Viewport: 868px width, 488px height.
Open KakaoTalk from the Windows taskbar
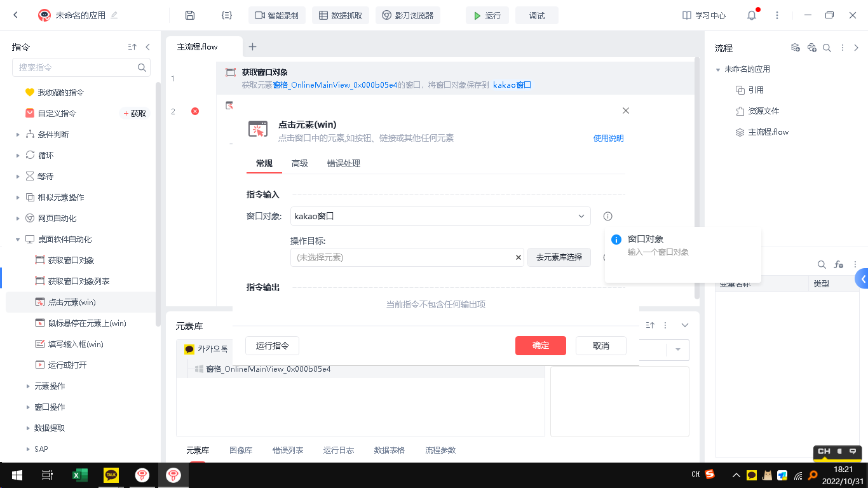click(x=111, y=475)
